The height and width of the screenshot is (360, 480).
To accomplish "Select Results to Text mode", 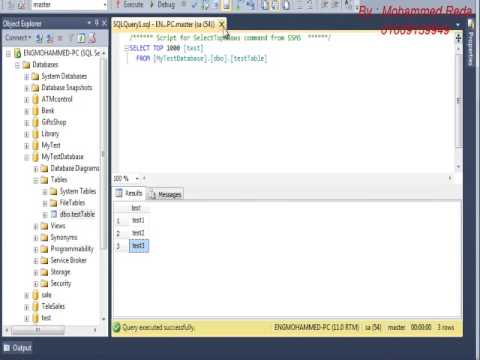I will point(265,5).
